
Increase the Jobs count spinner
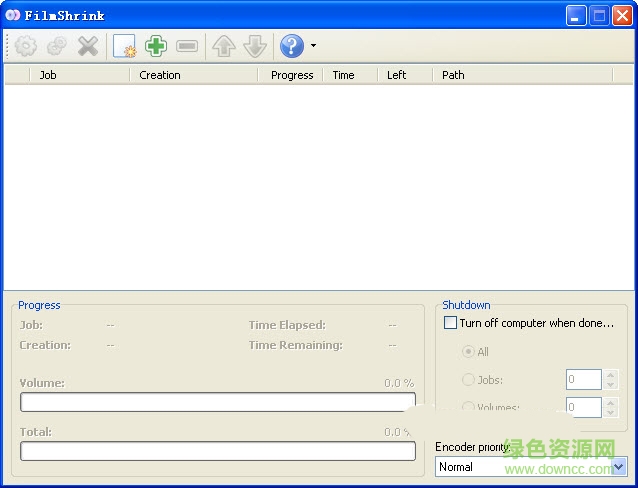point(610,375)
